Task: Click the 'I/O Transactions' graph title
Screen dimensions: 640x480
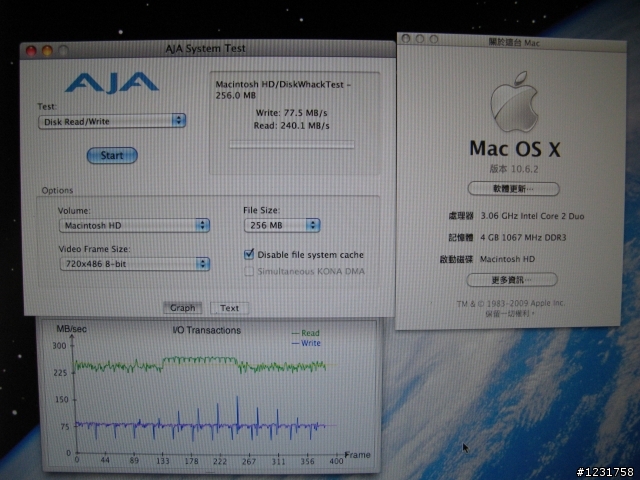Action: pos(207,330)
